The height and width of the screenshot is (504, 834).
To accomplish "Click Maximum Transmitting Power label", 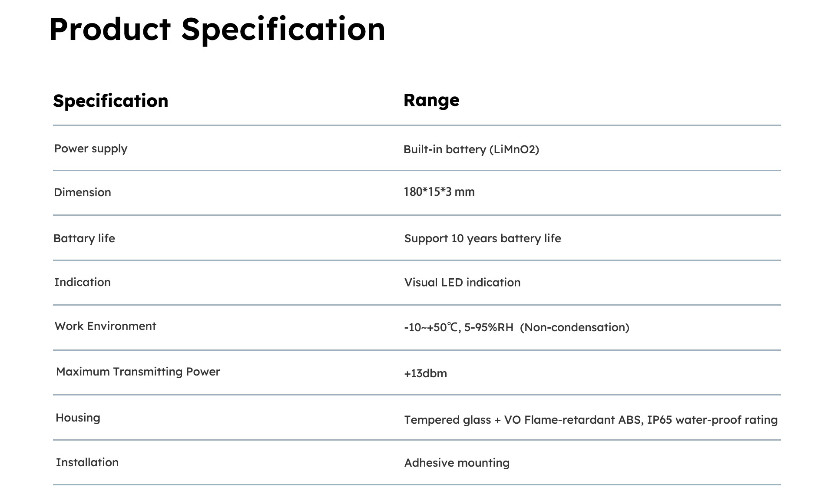I will pos(138,372).
